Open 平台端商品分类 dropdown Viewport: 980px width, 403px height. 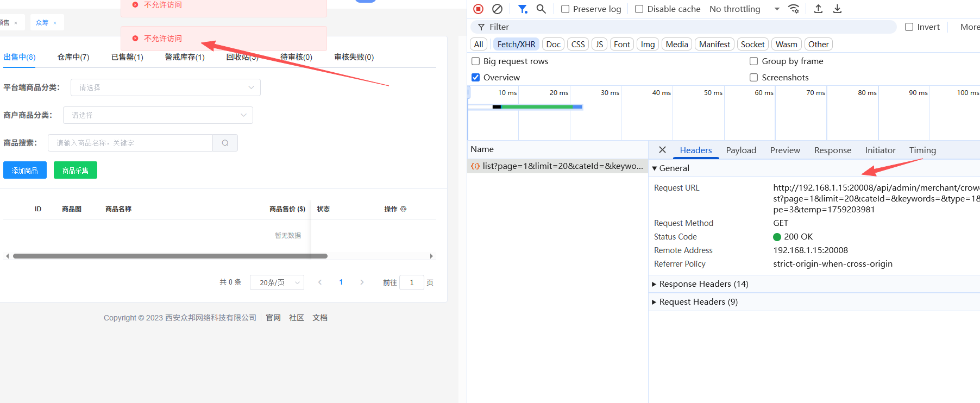click(x=165, y=87)
